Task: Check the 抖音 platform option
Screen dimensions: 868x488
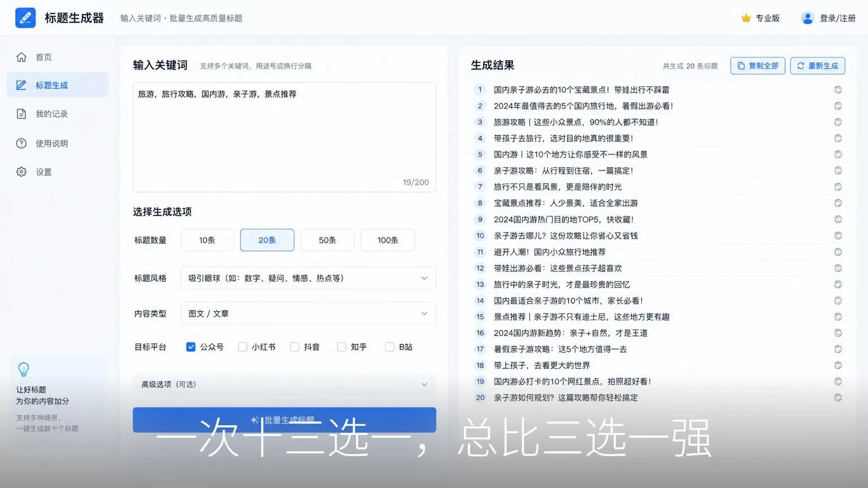Action: click(x=294, y=347)
